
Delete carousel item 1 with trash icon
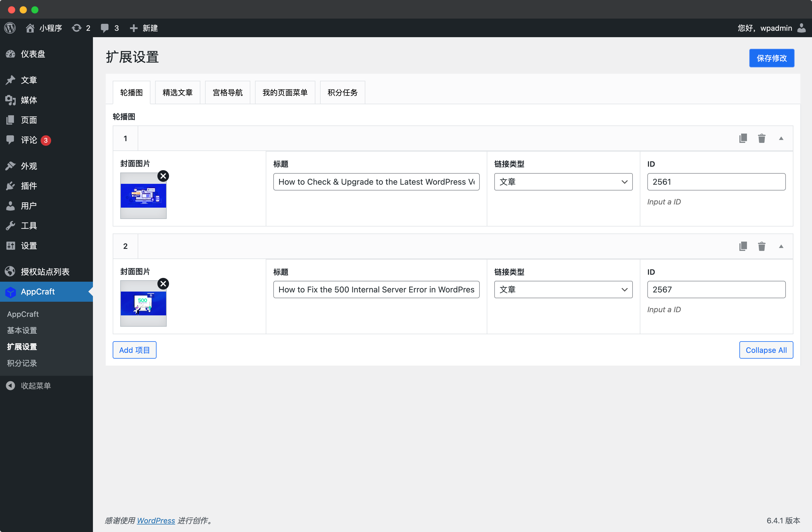[761, 139]
